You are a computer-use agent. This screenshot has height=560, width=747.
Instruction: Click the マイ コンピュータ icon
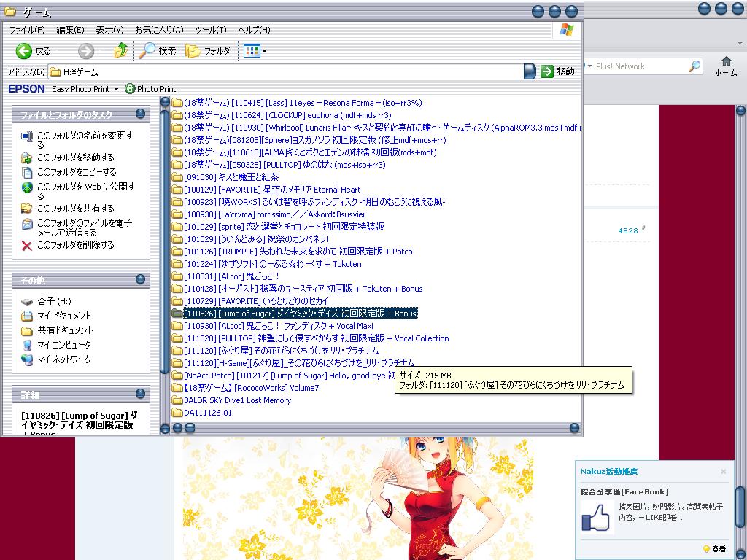[27, 345]
